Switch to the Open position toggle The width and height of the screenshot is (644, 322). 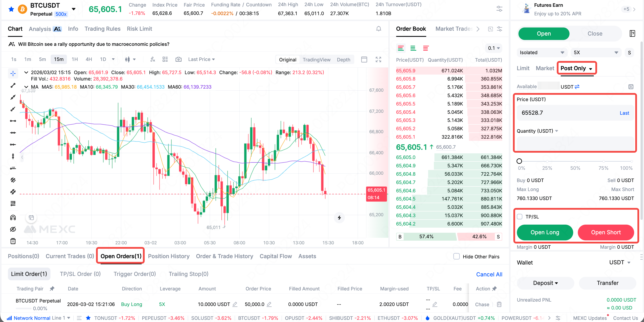tap(544, 34)
